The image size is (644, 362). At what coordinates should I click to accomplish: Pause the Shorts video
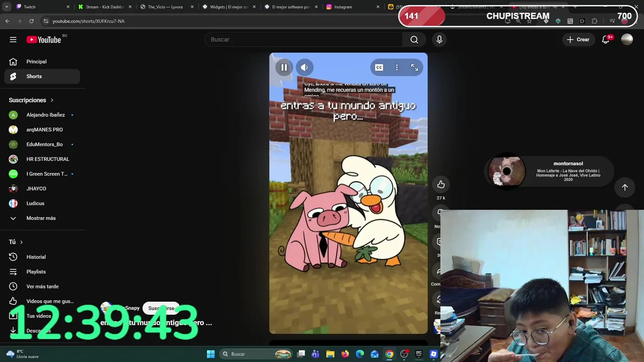[284, 67]
